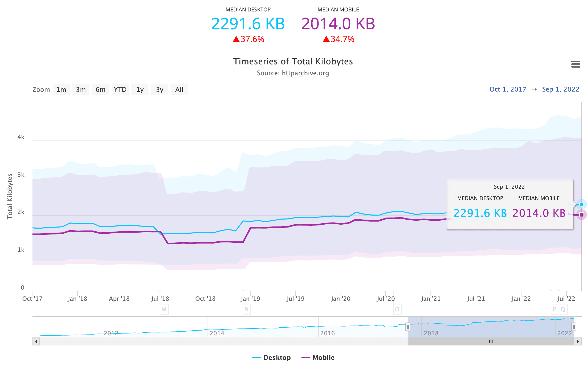
Task: Choose the YTD zoom range
Action: [120, 90]
